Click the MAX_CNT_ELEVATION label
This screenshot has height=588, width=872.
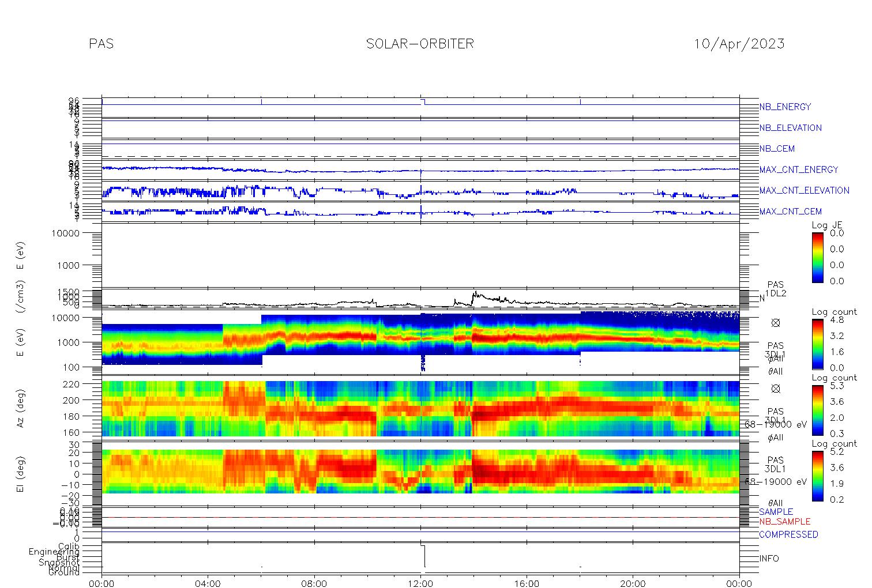click(804, 190)
